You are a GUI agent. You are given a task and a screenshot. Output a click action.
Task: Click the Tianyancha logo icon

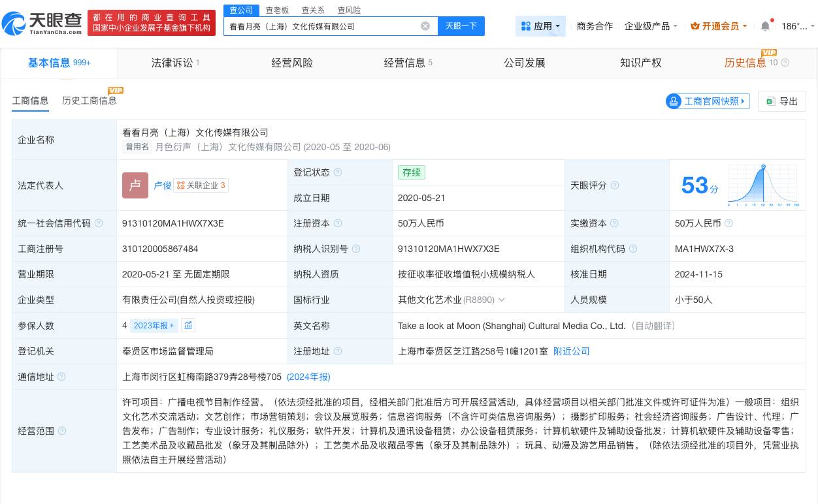(x=18, y=22)
